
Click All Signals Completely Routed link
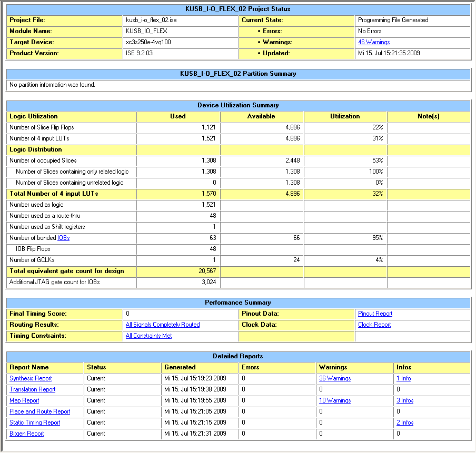click(163, 325)
